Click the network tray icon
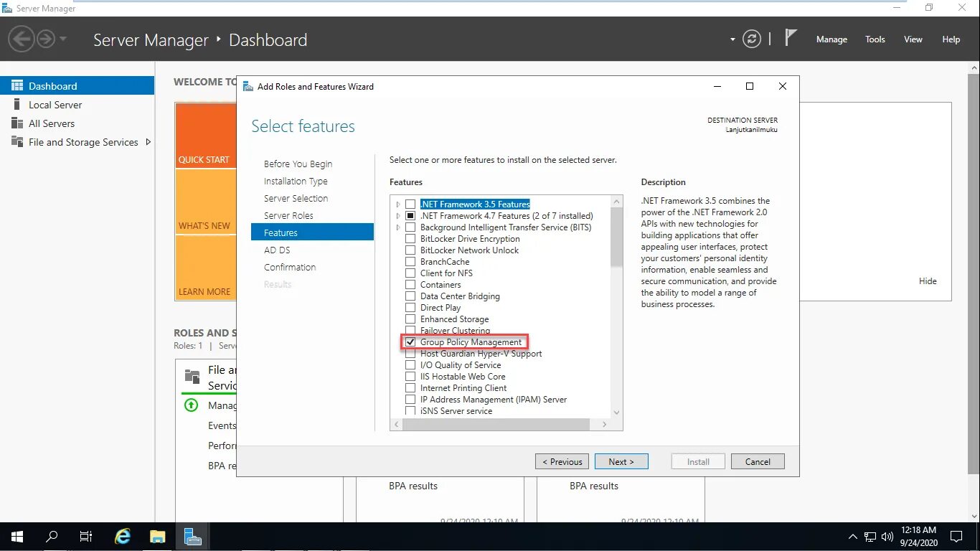 click(870, 537)
